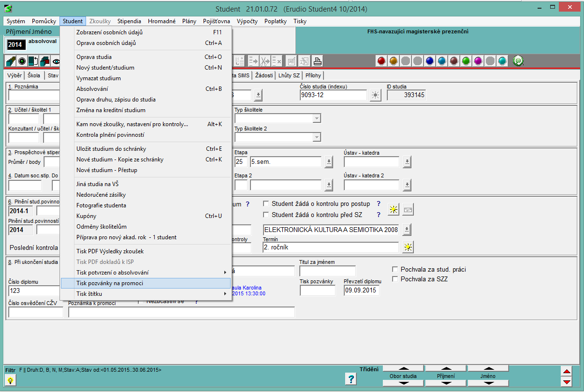The height and width of the screenshot is (392, 584).
Task: Click the red color circle in the toolbar
Action: (x=381, y=61)
